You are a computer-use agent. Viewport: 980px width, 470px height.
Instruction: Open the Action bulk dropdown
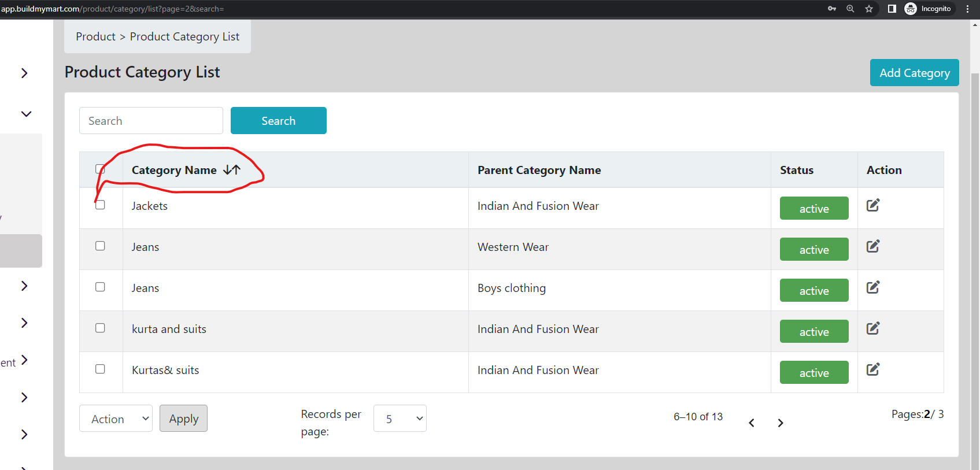[116, 419]
